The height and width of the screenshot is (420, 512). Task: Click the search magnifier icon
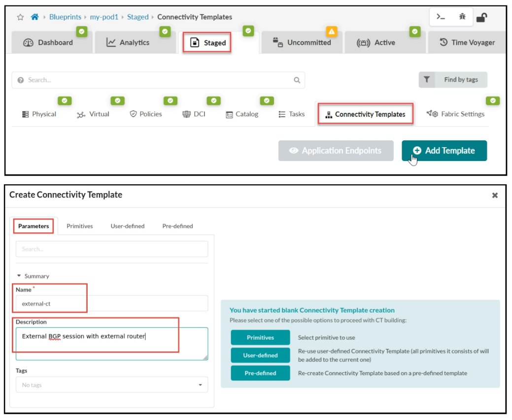pos(297,80)
